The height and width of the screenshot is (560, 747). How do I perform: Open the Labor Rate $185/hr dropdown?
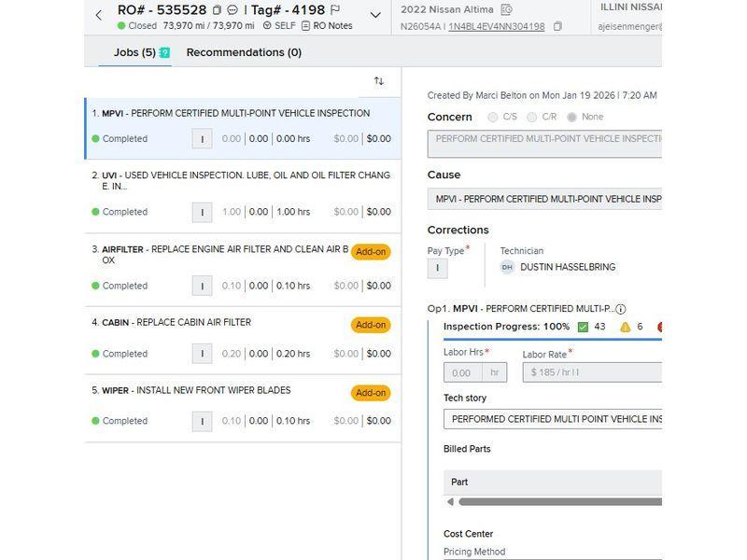592,372
